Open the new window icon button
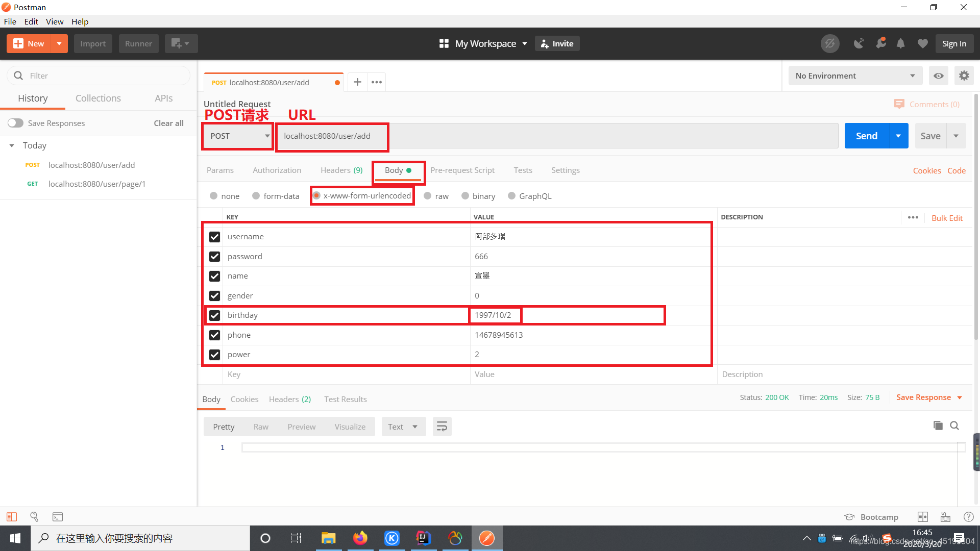Screen dimensions: 980x551 (x=181, y=43)
